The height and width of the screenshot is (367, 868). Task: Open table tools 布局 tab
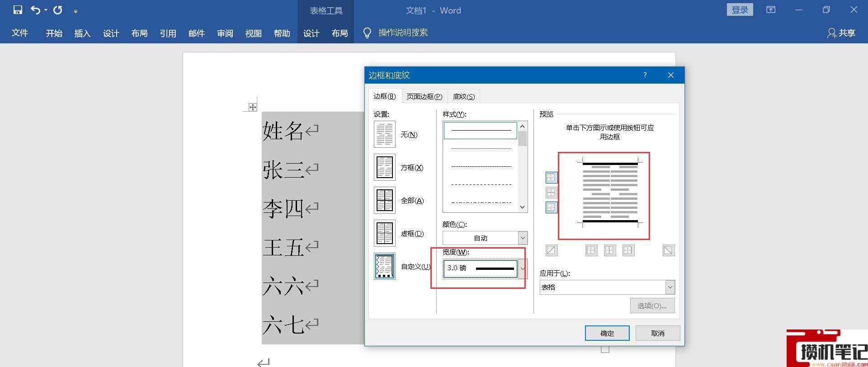coord(340,33)
